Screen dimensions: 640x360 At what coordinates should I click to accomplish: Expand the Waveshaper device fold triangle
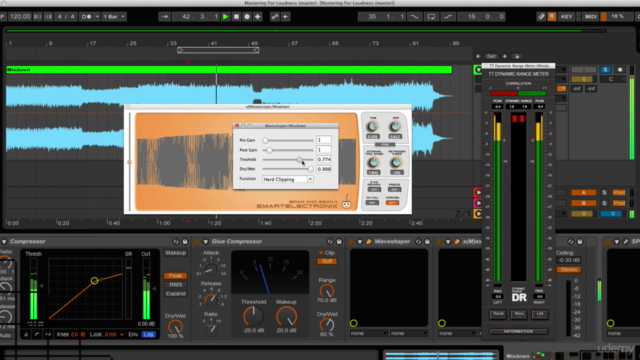[360, 242]
